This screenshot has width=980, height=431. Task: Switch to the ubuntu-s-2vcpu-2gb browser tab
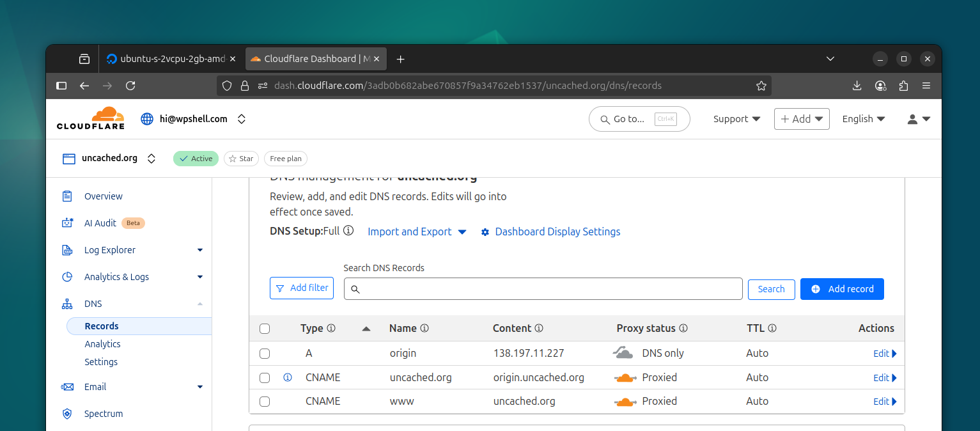point(171,59)
